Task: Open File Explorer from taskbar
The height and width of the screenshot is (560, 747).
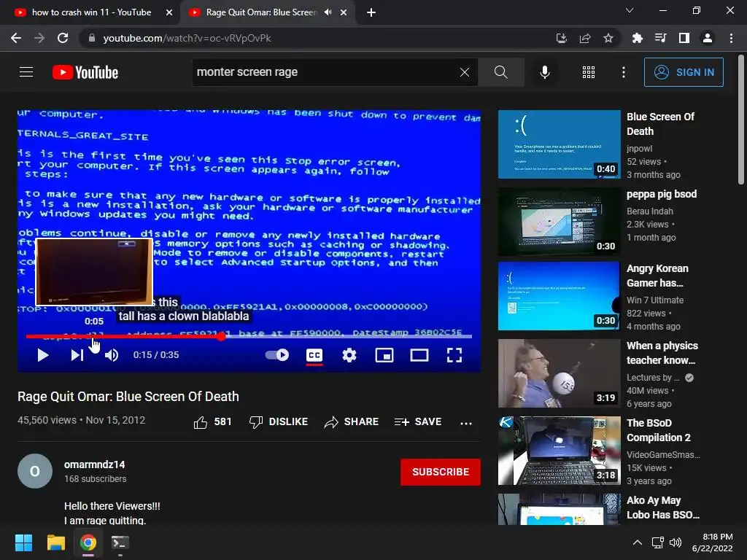Action: [x=55, y=542]
